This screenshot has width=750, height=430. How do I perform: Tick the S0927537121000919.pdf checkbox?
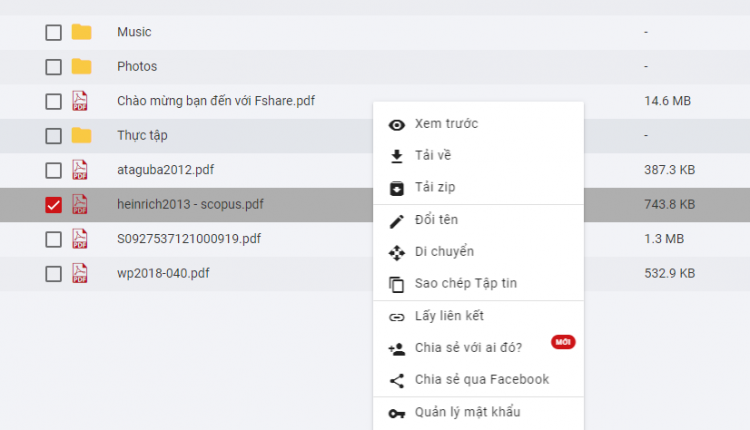pos(54,239)
